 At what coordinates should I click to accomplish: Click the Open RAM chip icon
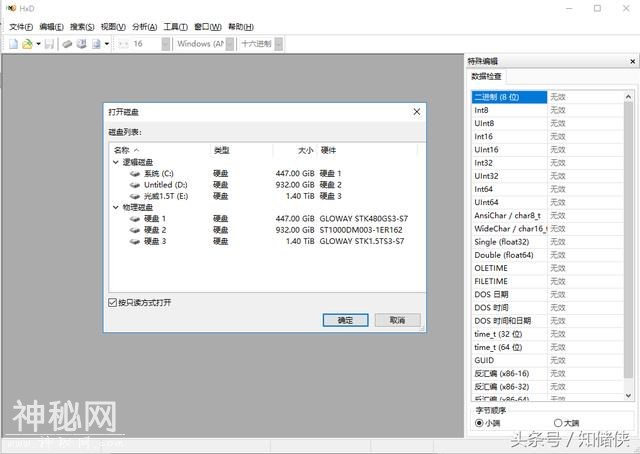click(67, 44)
